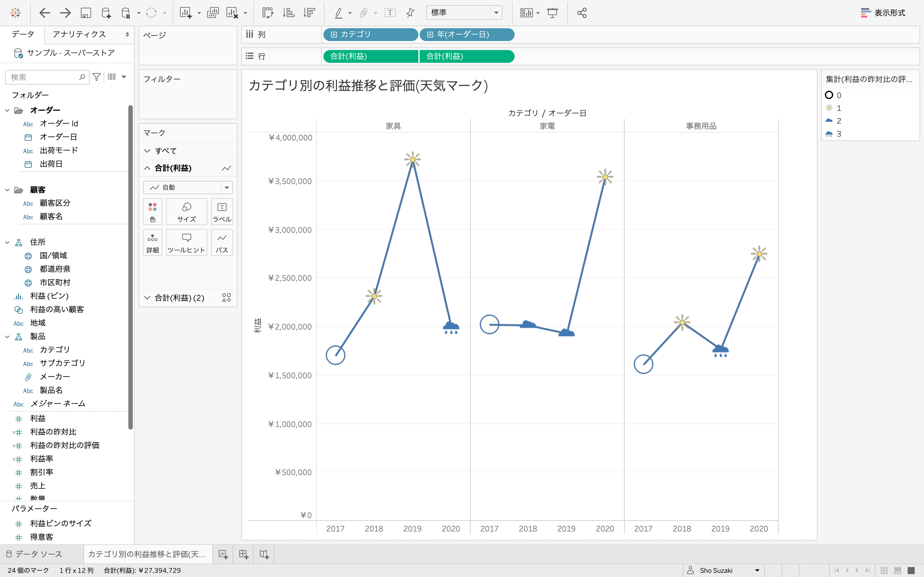The width and height of the screenshot is (924, 577).
Task: Switch to the アナリティクス tab
Action: (x=80, y=34)
